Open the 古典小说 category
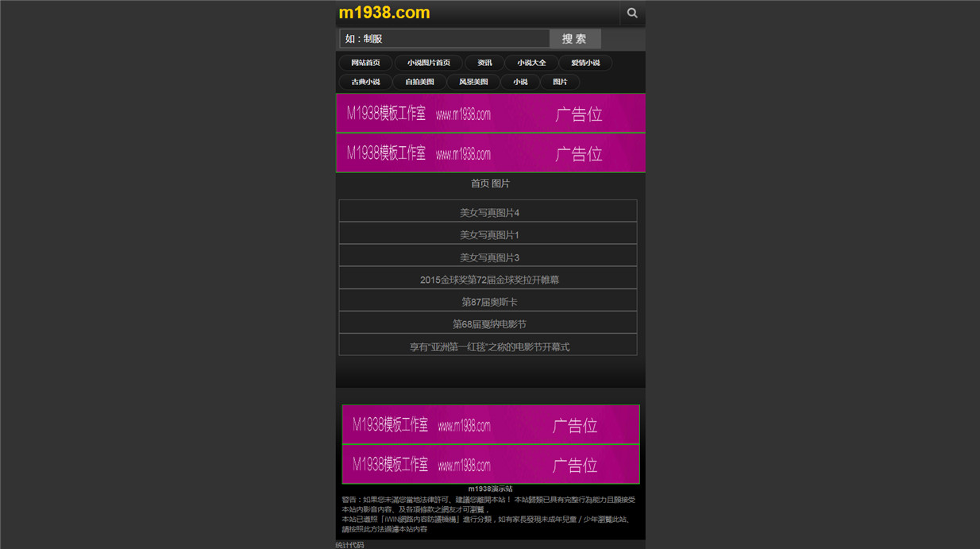This screenshot has height=549, width=980. tap(365, 82)
